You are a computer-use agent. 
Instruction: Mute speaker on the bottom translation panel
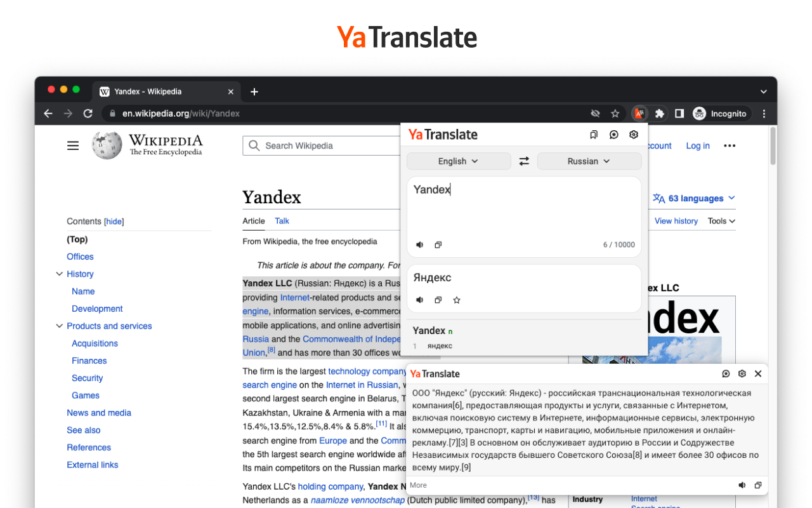point(742,485)
